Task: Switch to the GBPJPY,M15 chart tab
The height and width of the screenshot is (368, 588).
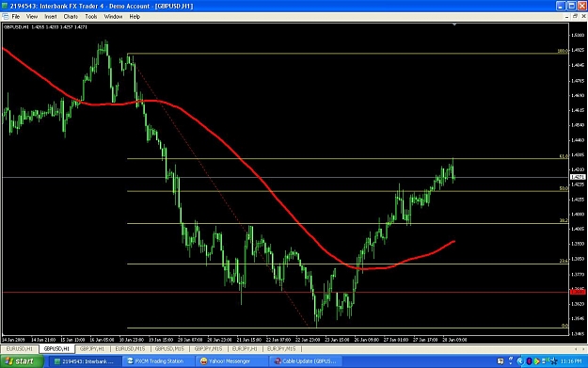Action: pos(208,349)
